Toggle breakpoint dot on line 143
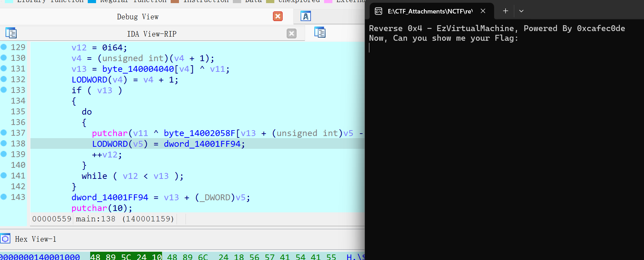Viewport: 644px width, 260px height. coord(4,197)
